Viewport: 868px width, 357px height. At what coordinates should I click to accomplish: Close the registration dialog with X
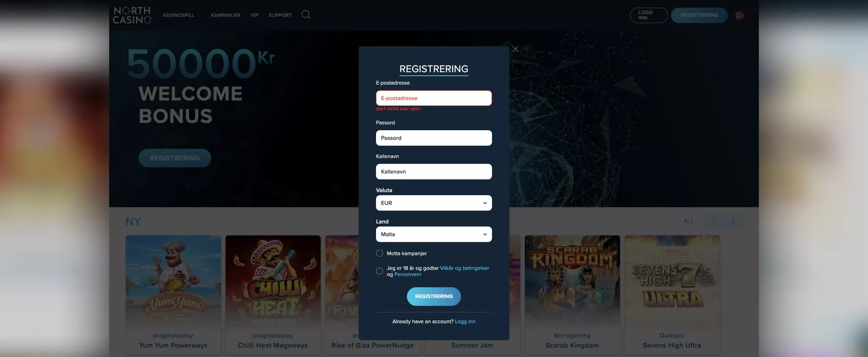coord(515,49)
